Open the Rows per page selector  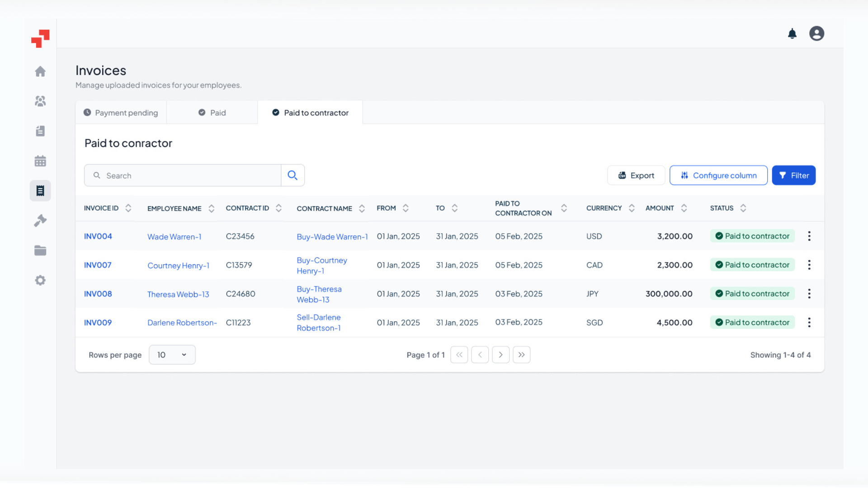172,355
